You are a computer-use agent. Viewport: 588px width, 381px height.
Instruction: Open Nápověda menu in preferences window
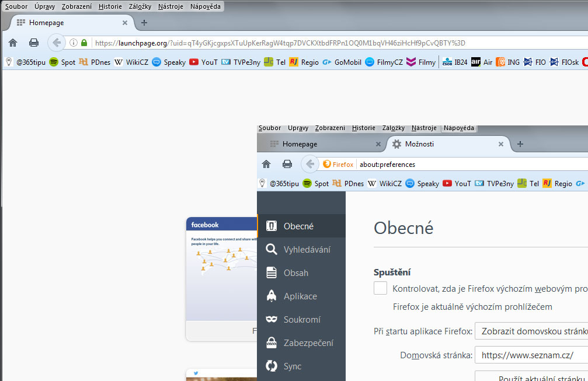(458, 128)
